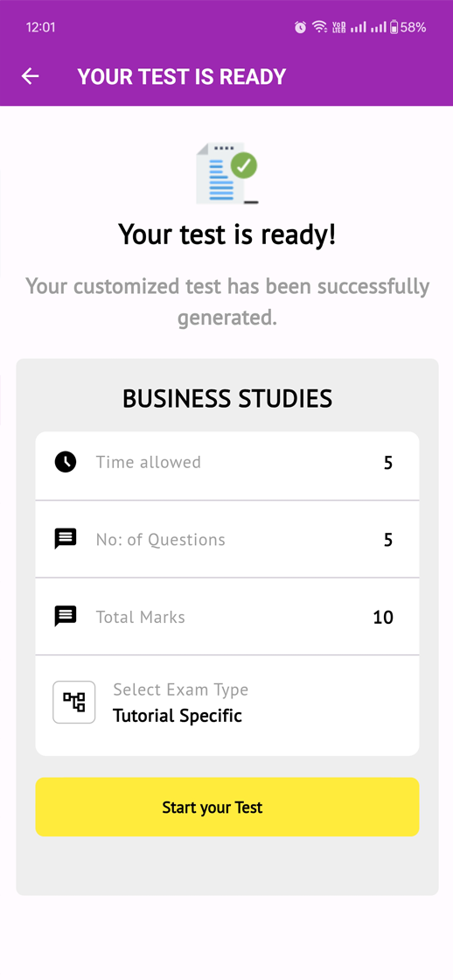Select the Total Marks row
This screenshot has width=453, height=980.
coord(226,617)
